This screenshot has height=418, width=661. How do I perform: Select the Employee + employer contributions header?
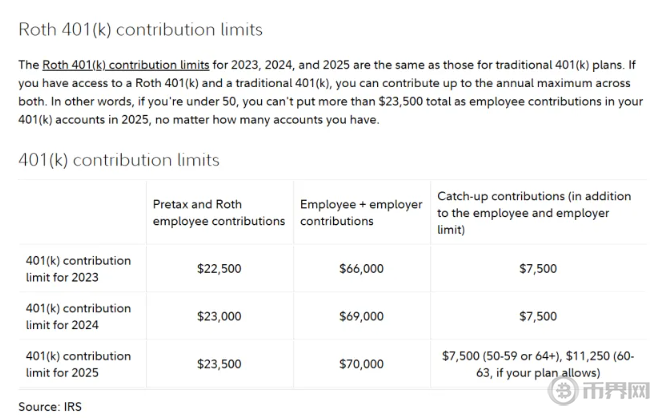pos(361,212)
